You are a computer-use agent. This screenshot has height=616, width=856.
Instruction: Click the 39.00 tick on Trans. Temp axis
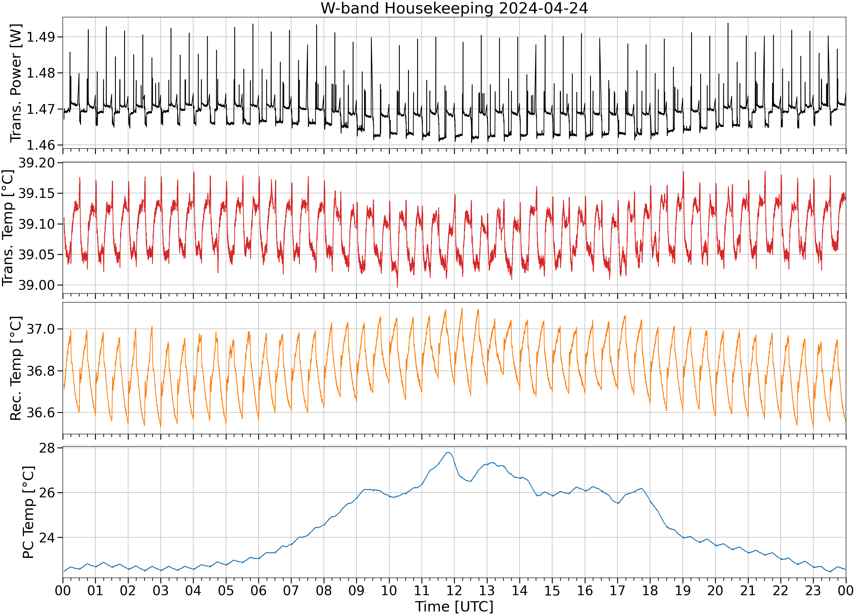(x=37, y=285)
